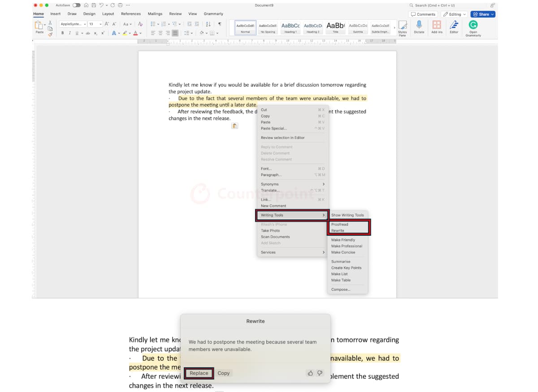
Task: Apply the red font color
Action: pos(135,33)
